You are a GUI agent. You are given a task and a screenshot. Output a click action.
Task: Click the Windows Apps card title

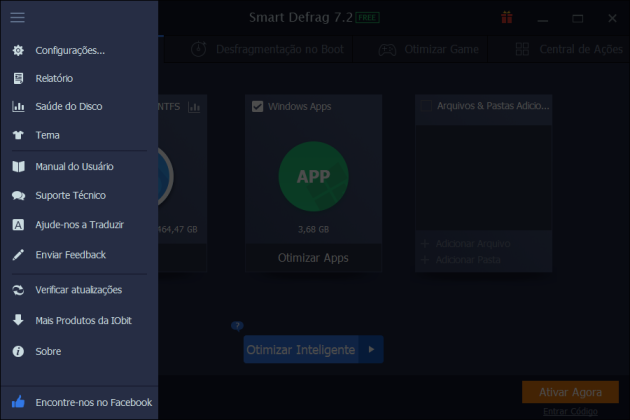[300, 107]
